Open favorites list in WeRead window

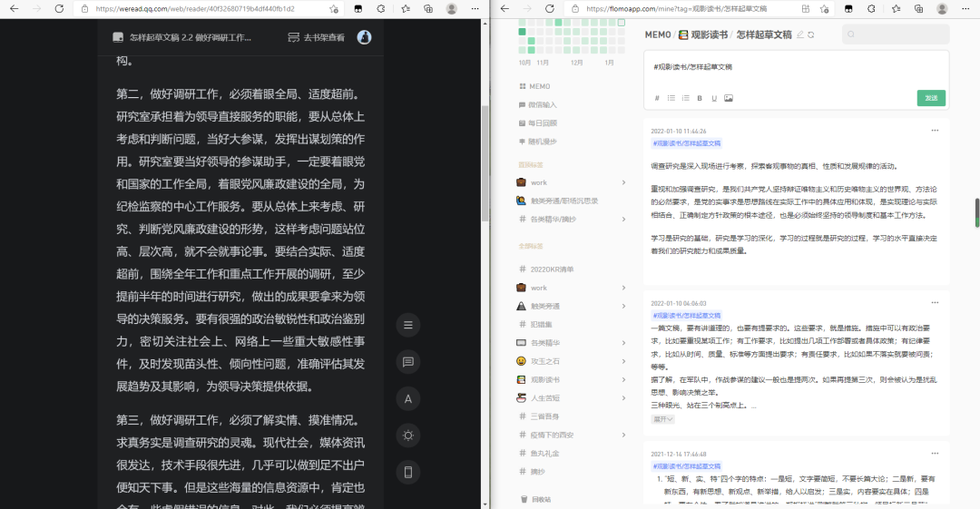click(406, 9)
